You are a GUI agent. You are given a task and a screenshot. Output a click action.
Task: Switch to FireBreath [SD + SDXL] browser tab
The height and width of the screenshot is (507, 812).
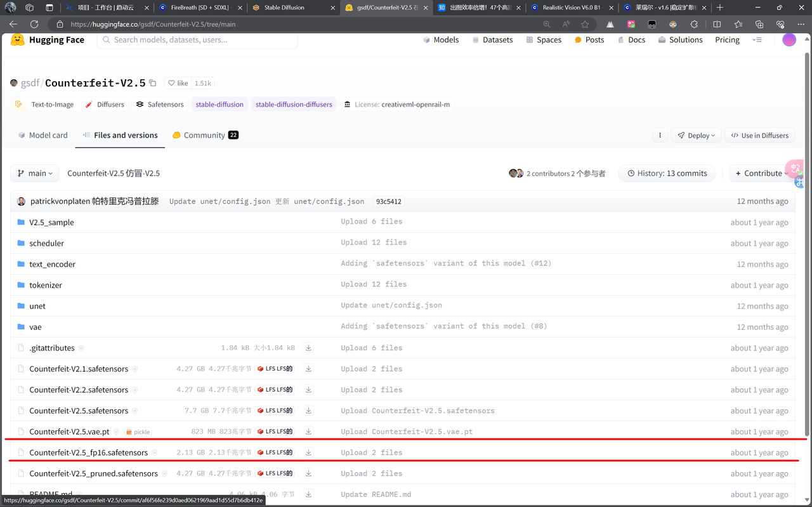pos(199,8)
